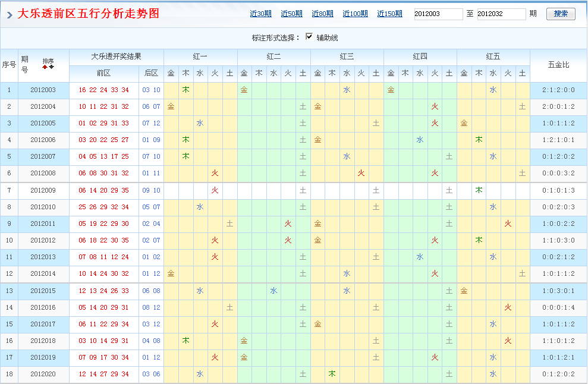Click the 序号 column header

point(9,65)
